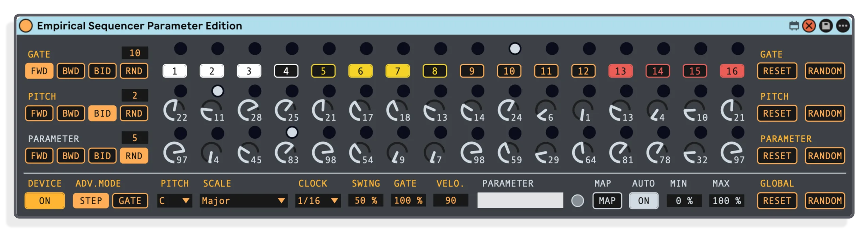
Task: Select RND direction for the GATE sequence
Action: [134, 71]
